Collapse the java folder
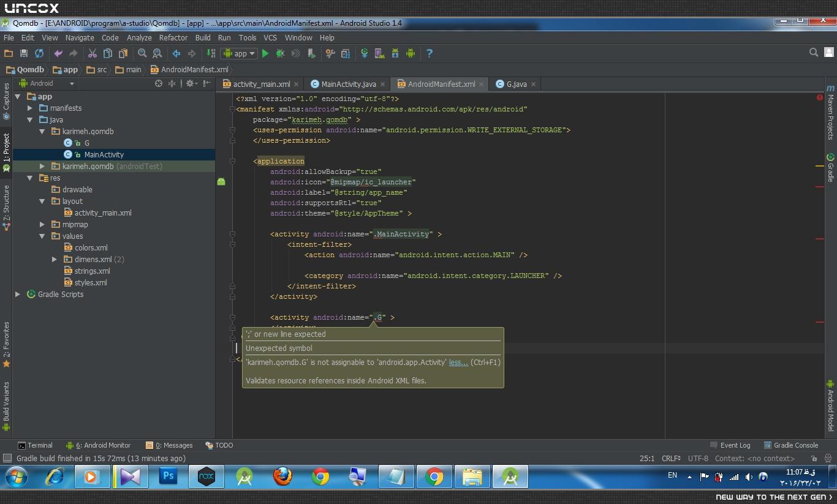The height and width of the screenshot is (504, 837). [x=30, y=120]
